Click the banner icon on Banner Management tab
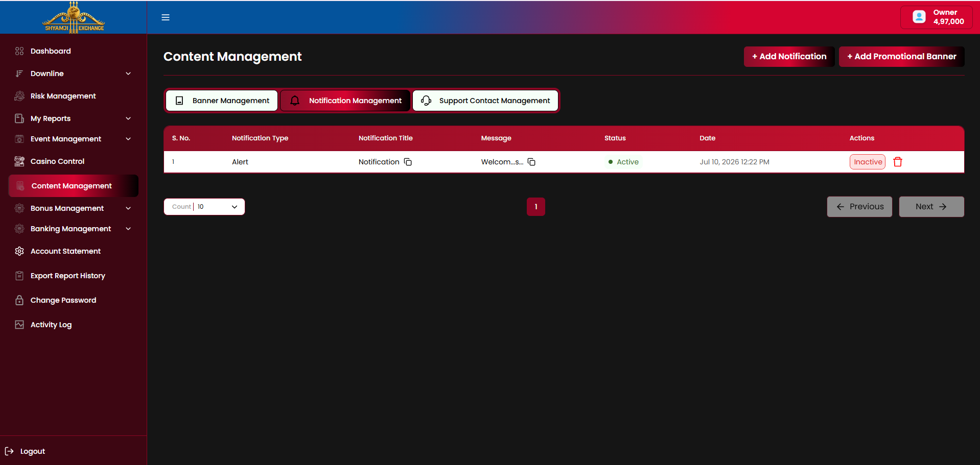 point(179,101)
